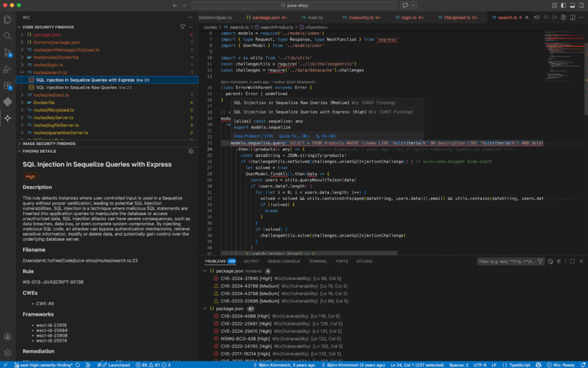
Task: Select SQL Injection in Sequelize Raw Queries finding
Action: tap(107, 87)
